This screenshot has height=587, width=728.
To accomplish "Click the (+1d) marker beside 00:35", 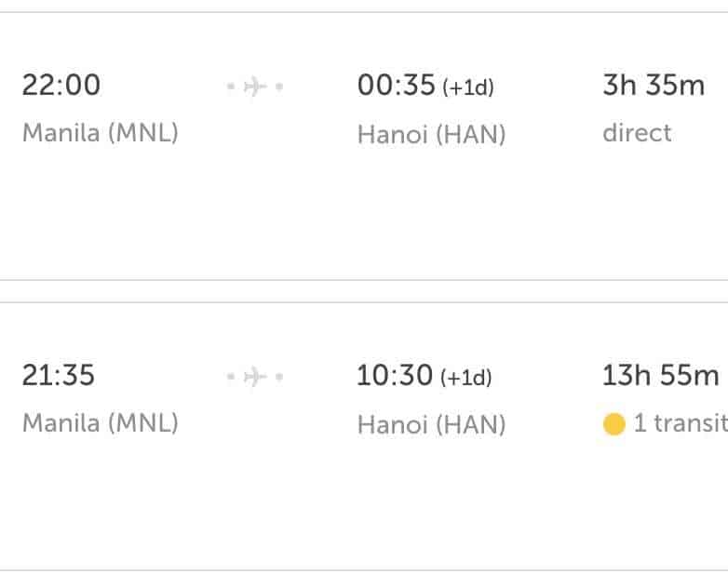I will (x=468, y=88).
